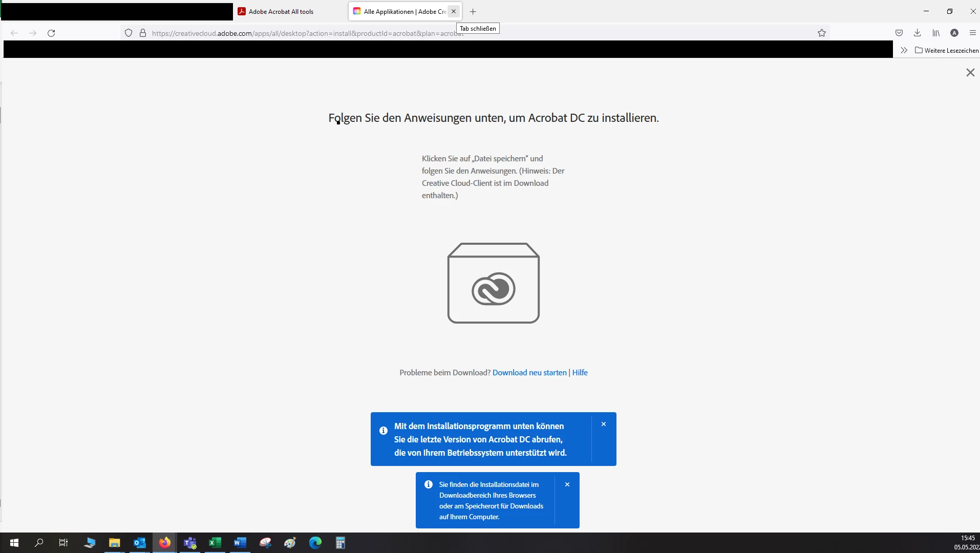Save page to Pocket

click(x=899, y=33)
